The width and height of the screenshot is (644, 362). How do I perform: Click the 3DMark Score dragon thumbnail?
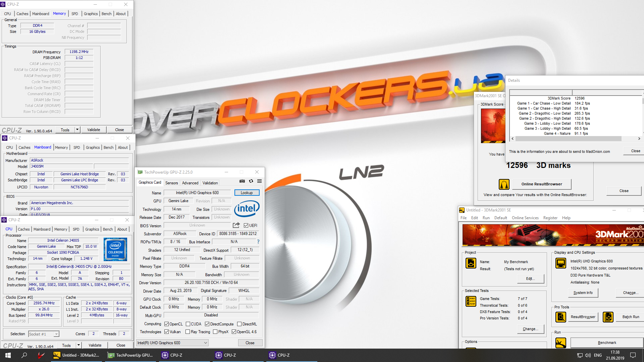click(x=493, y=126)
